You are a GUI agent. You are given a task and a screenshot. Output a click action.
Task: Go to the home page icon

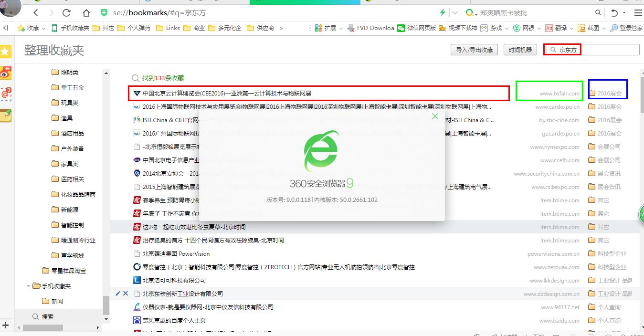[86, 12]
